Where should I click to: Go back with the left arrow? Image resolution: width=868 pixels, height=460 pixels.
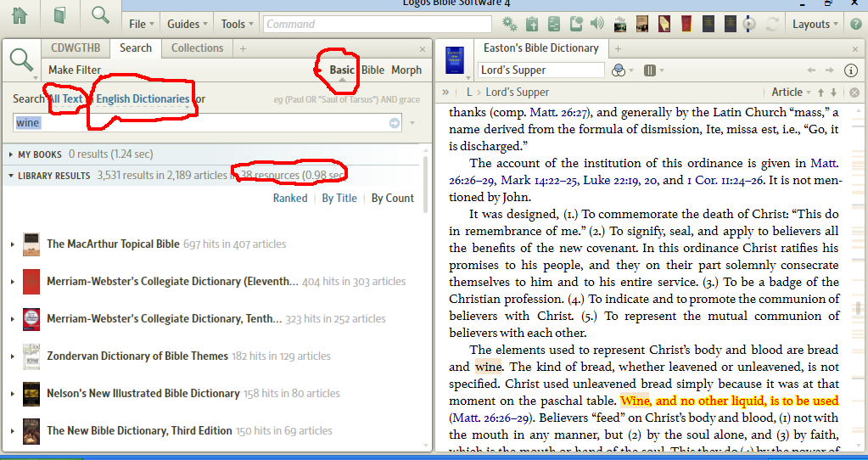click(811, 70)
